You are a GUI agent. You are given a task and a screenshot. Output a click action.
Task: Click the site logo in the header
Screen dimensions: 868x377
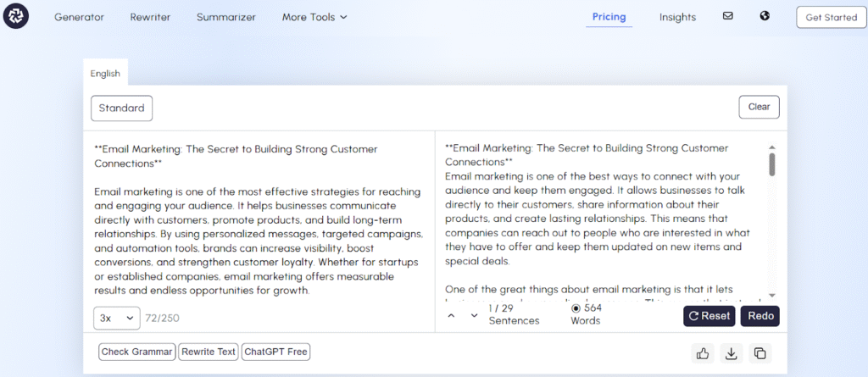click(x=16, y=16)
